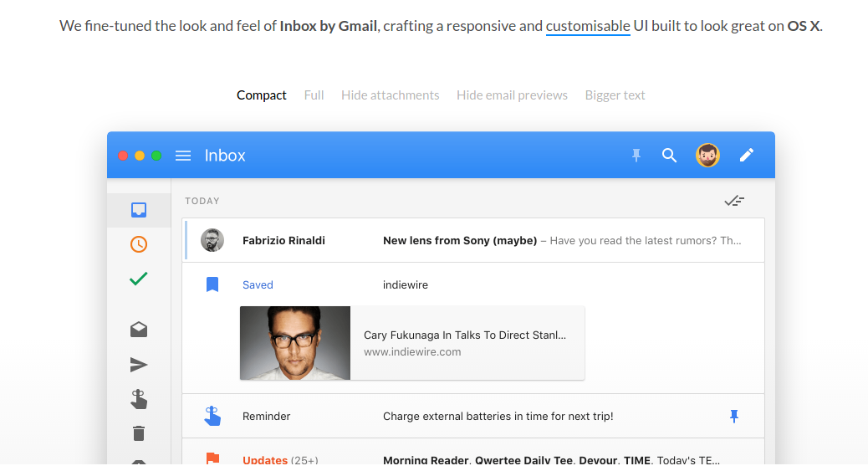The image size is (868, 471).
Task: Switch to the Full view option
Action: tap(314, 95)
